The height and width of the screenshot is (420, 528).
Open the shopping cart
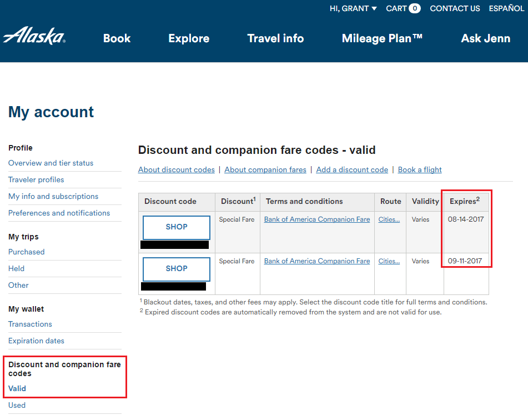pos(403,8)
